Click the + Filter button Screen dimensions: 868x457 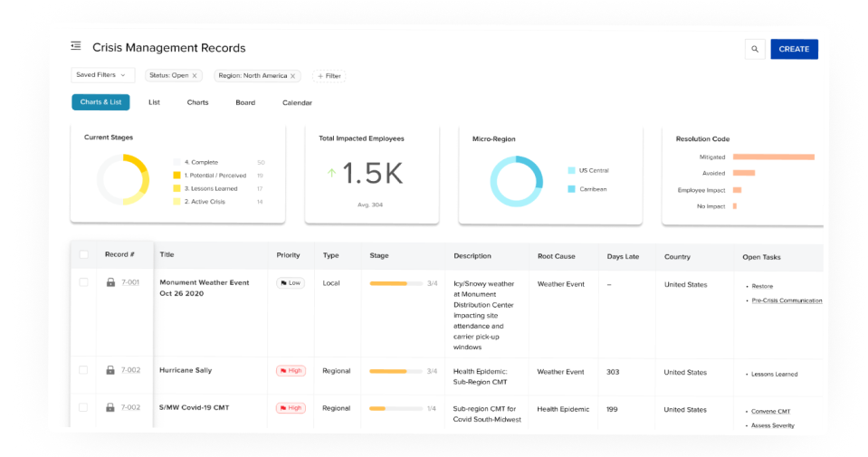(x=329, y=76)
